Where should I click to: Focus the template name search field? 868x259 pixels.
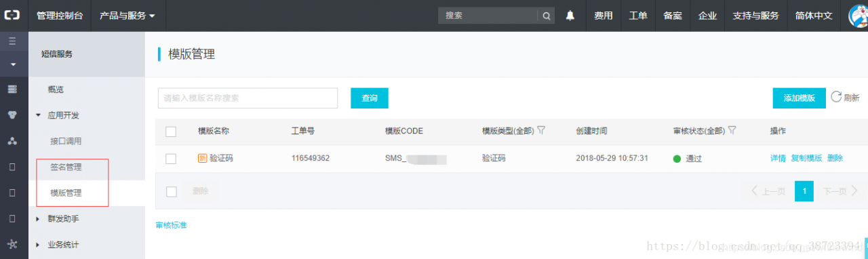coord(248,98)
